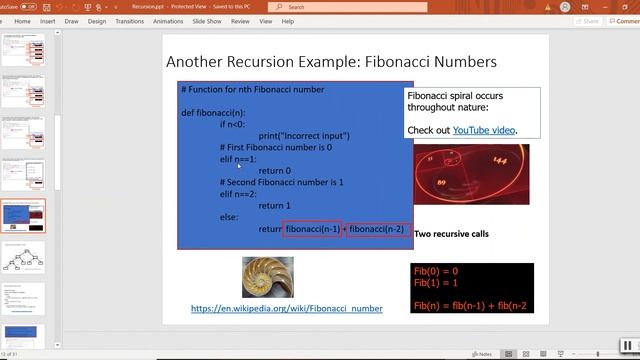The image size is (640, 360).
Task: Click the Redo icon in quick access toolbar
Action: pyautogui.click(x=75, y=7)
